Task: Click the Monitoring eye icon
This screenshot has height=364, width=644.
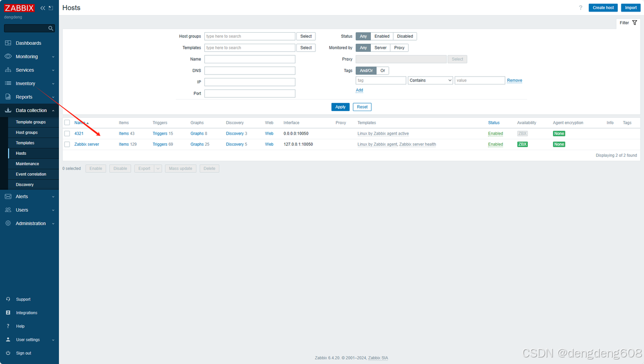Action: [x=8, y=56]
